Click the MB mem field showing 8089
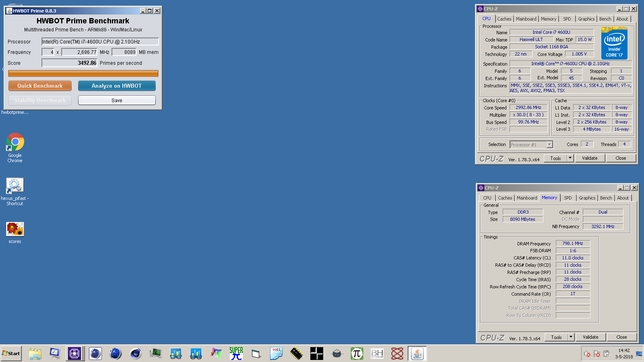 pyautogui.click(x=124, y=52)
